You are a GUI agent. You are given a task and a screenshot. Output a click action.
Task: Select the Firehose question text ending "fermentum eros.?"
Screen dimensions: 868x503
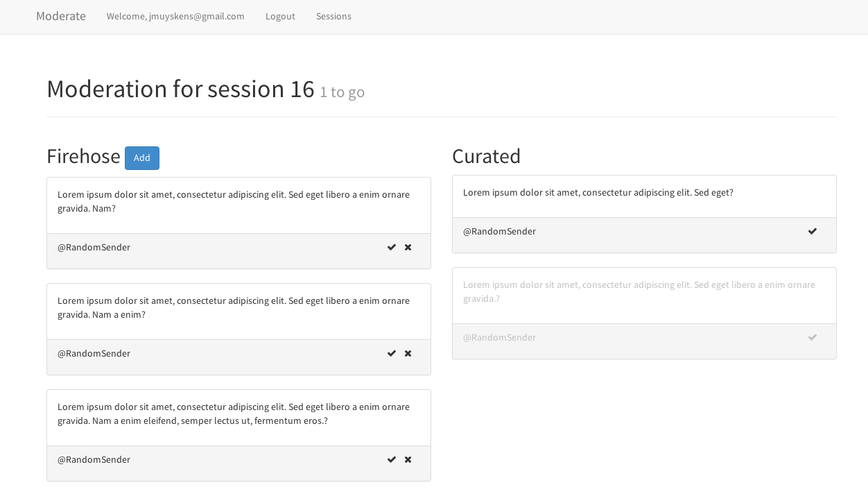234,414
